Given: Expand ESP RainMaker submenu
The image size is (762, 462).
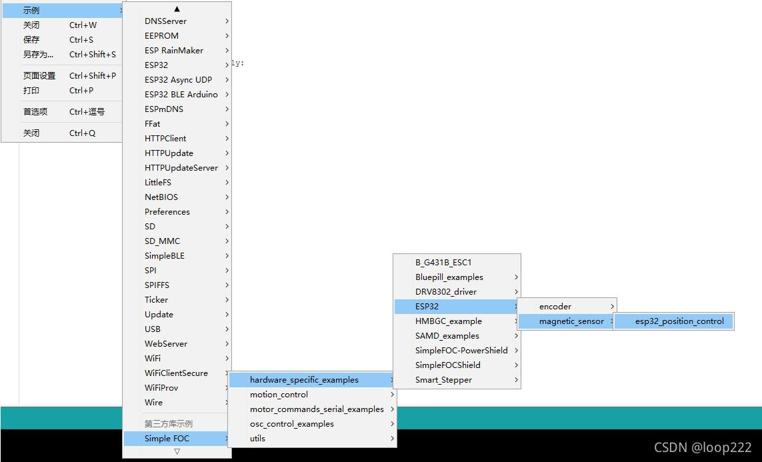Looking at the screenshot, I should coord(177,51).
